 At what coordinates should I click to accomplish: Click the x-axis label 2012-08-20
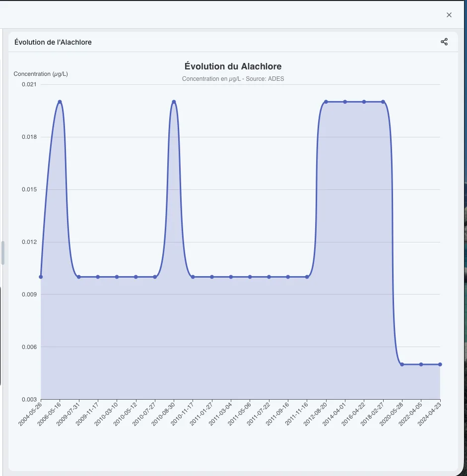pos(315,415)
